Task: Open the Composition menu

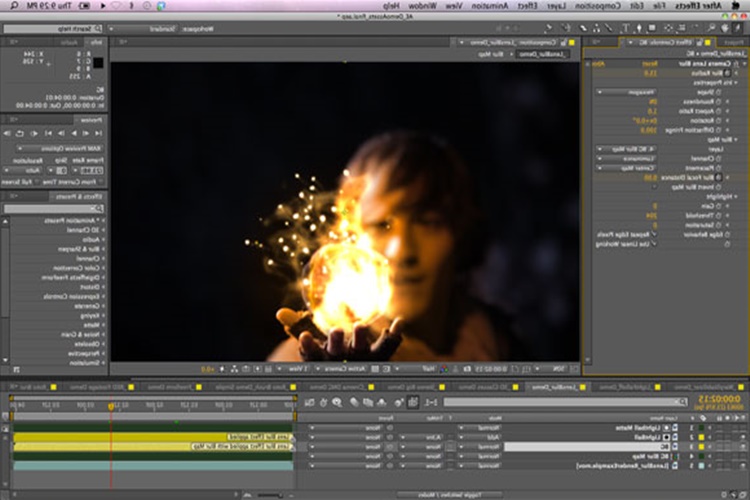Action: [x=597, y=6]
